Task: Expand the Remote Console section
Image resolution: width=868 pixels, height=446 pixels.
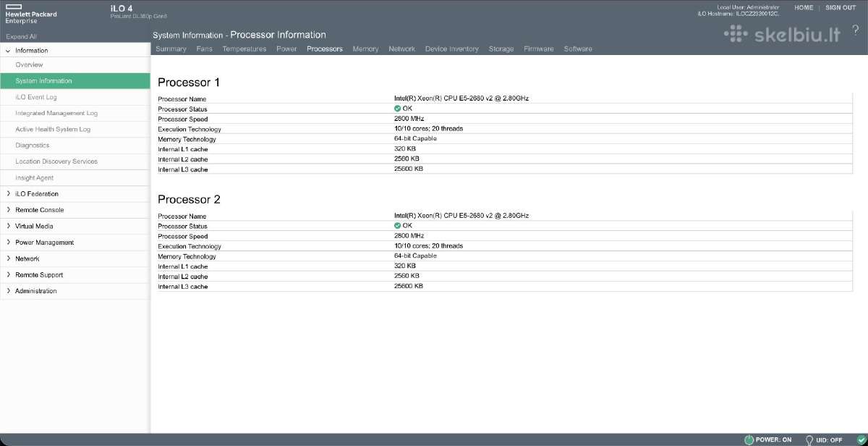Action: point(8,210)
